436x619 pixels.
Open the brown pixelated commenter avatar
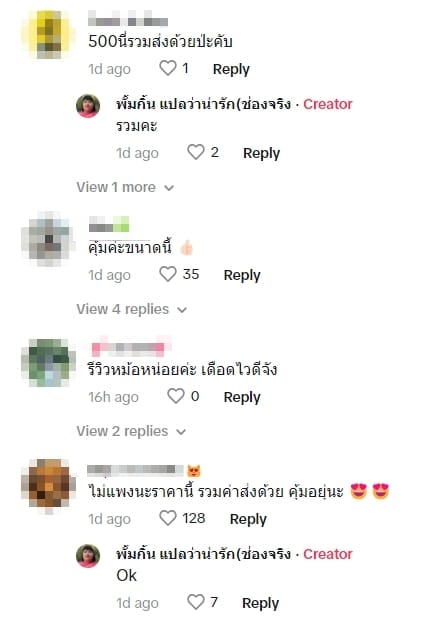49,486
